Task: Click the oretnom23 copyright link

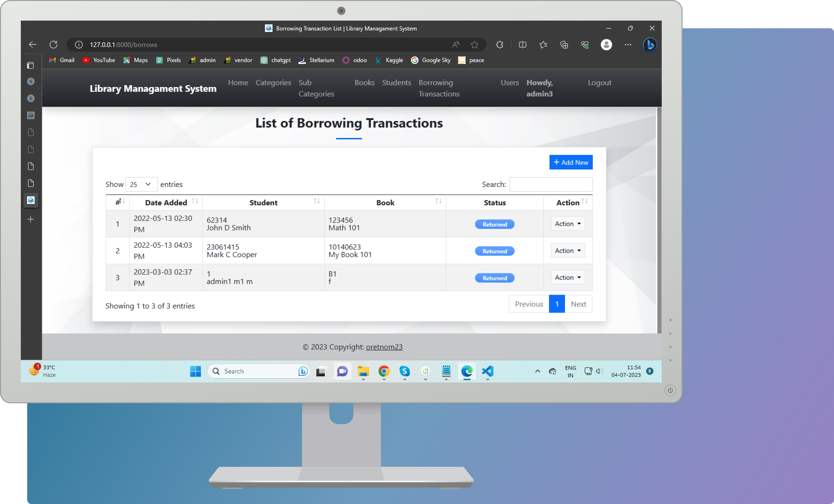Action: 384,346
